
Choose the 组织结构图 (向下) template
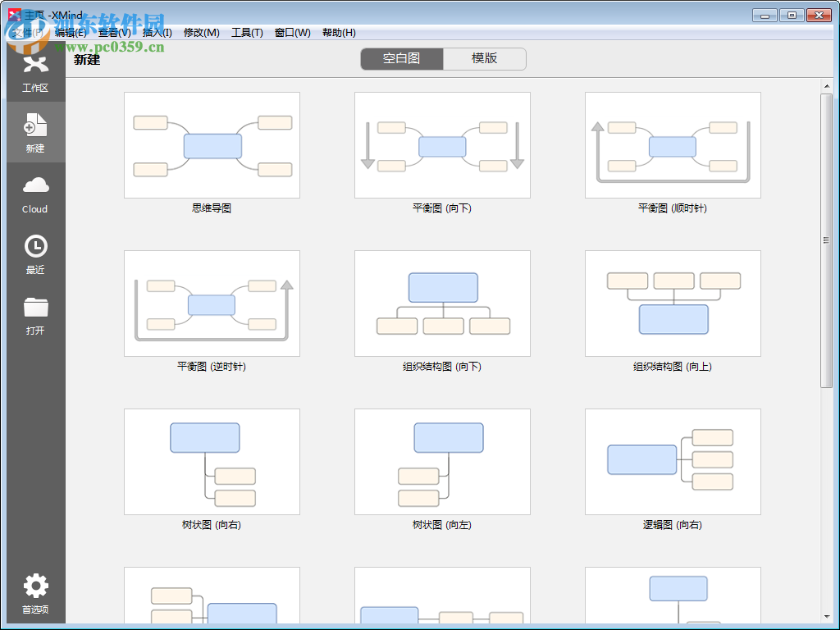point(442,303)
